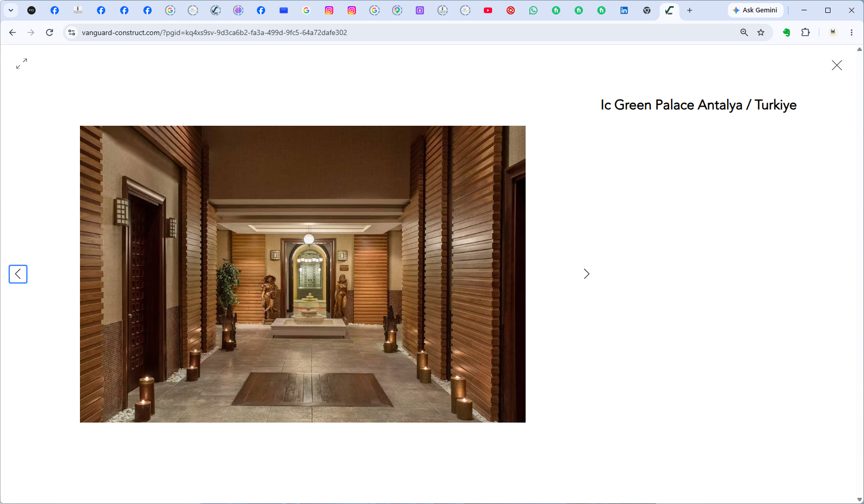864x504 pixels.
Task: Switch to the Google Maps pin tab
Action: pyautogui.click(x=397, y=10)
